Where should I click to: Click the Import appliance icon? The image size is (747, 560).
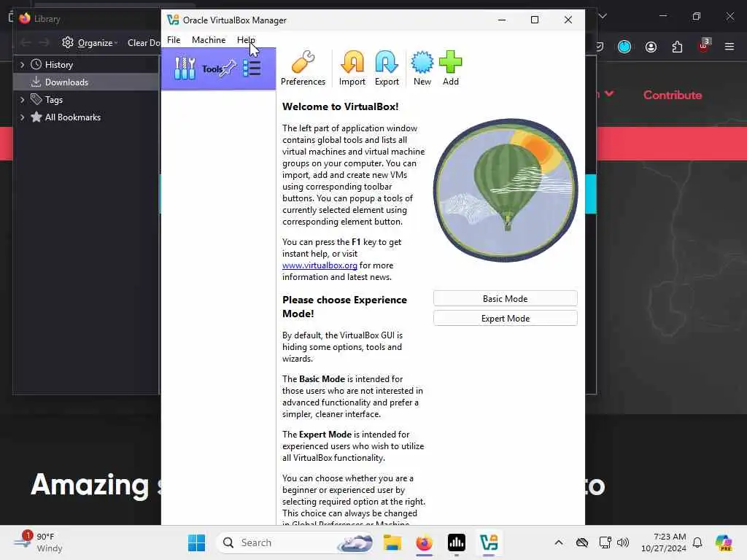pos(352,69)
